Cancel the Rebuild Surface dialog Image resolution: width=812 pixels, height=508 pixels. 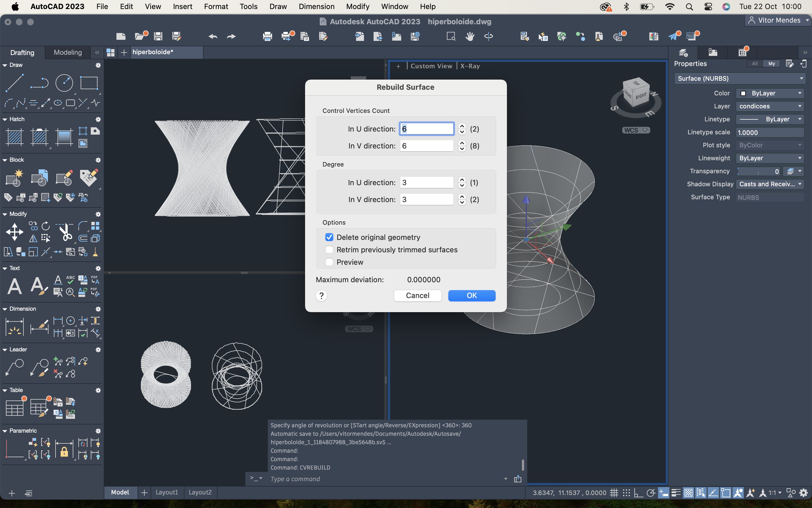click(x=417, y=295)
